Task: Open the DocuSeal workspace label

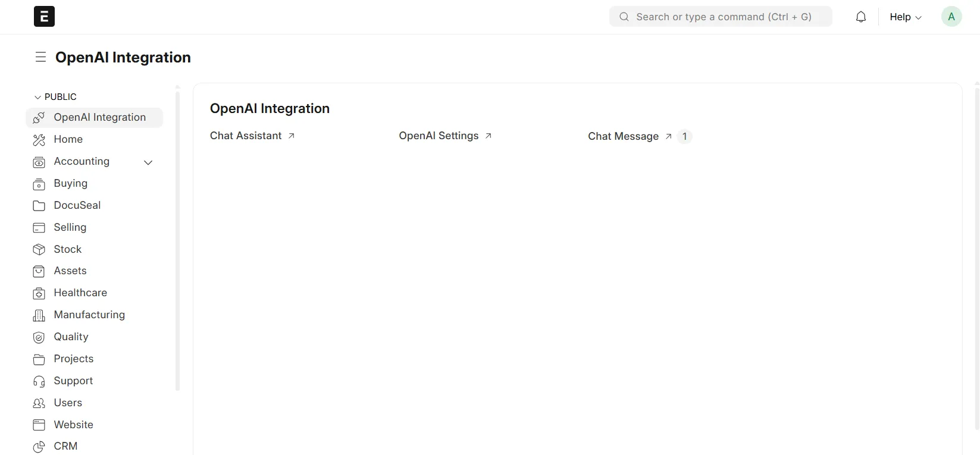Action: [x=77, y=205]
